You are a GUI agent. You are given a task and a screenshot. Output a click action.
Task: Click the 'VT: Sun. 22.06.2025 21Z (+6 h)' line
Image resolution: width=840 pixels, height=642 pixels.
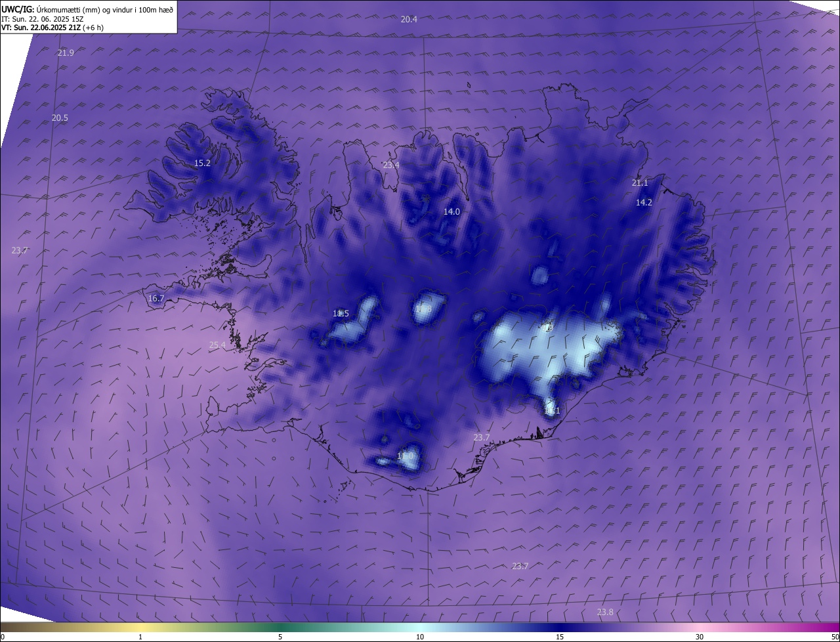point(52,28)
